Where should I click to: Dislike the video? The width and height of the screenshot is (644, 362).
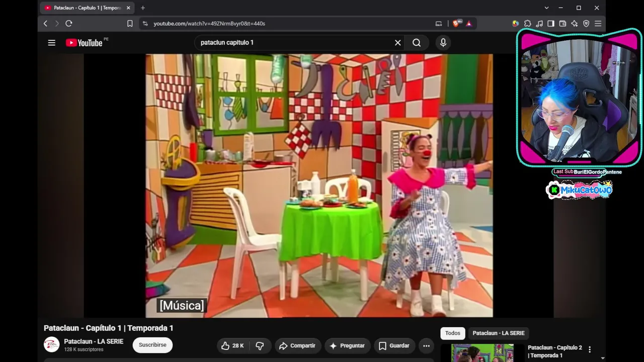(x=260, y=346)
